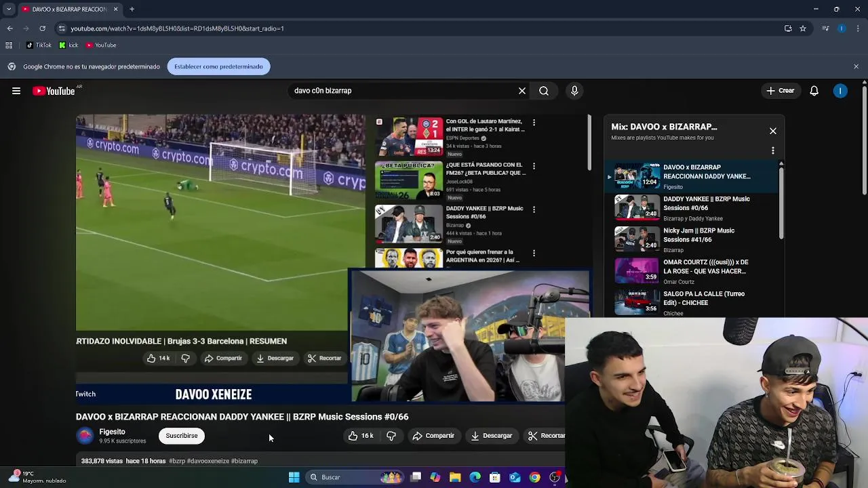This screenshot has width=868, height=488.
Task: Click the #davooxeneize hashtag
Action: 208,461
